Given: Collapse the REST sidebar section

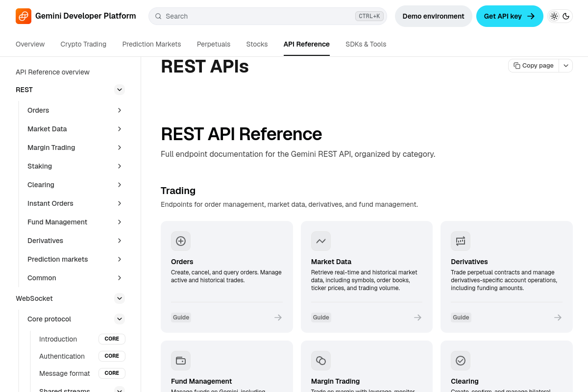Looking at the screenshot, I should [x=120, y=90].
